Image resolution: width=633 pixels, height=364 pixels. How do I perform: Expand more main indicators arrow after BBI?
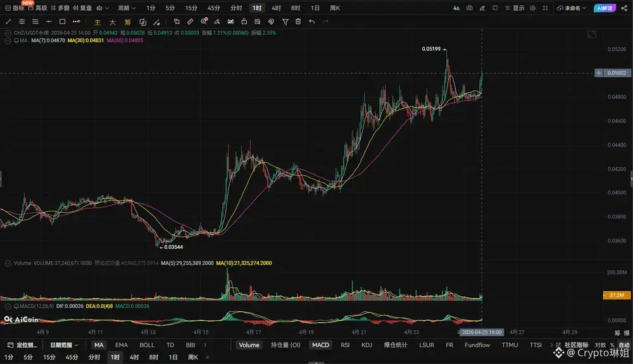[x=205, y=345]
